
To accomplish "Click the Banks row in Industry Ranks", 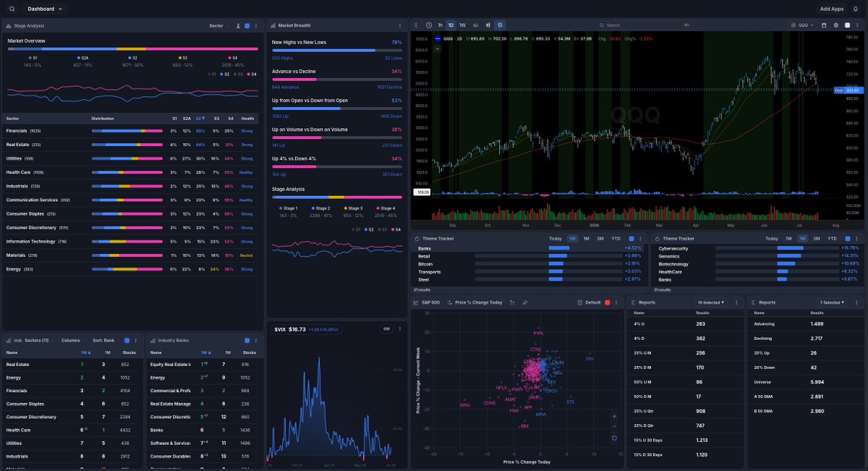I will (x=205, y=430).
